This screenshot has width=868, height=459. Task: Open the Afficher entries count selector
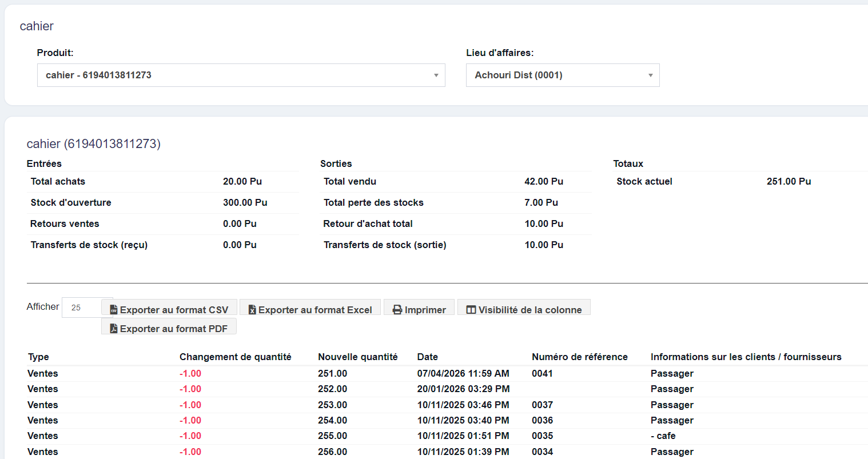[81, 308]
